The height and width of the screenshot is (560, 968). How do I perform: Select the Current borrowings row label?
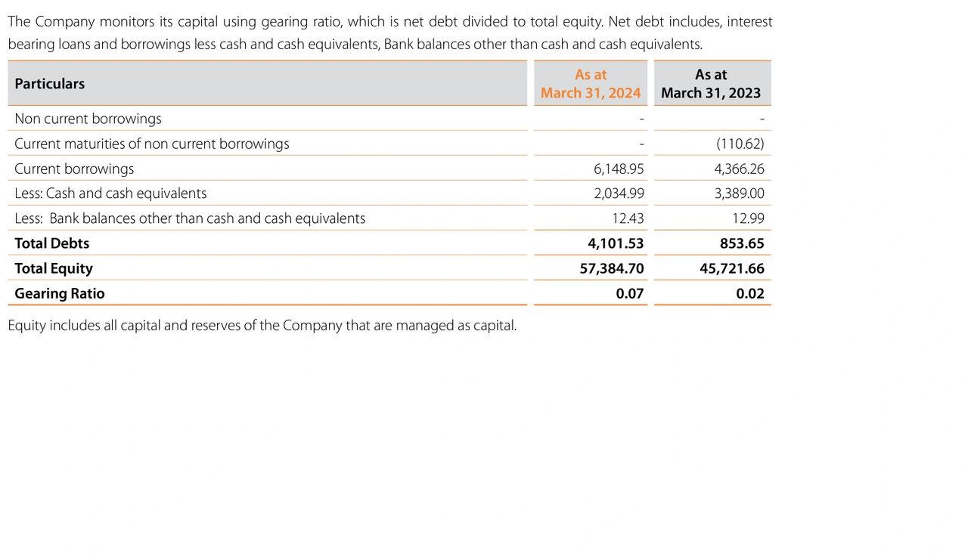[74, 169]
